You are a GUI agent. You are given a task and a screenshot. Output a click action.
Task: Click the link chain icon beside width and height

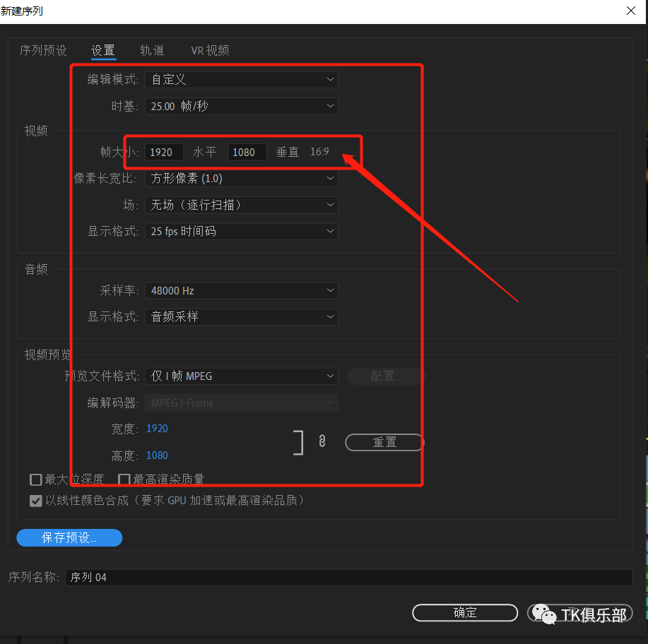[x=322, y=441]
